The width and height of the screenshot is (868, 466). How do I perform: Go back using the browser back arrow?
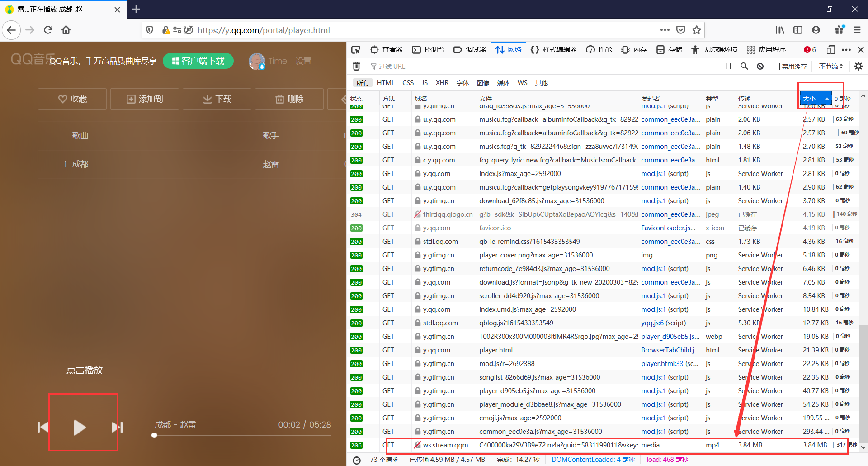coord(11,30)
